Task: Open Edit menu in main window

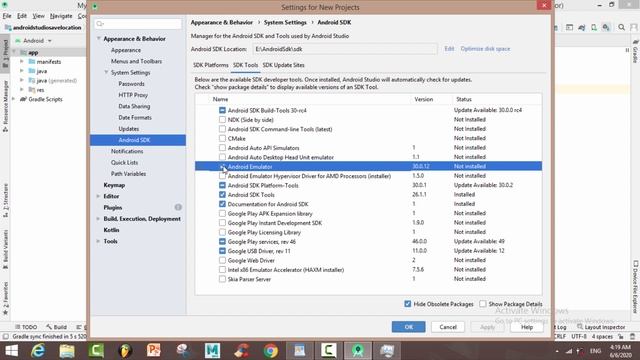Action: (22, 16)
